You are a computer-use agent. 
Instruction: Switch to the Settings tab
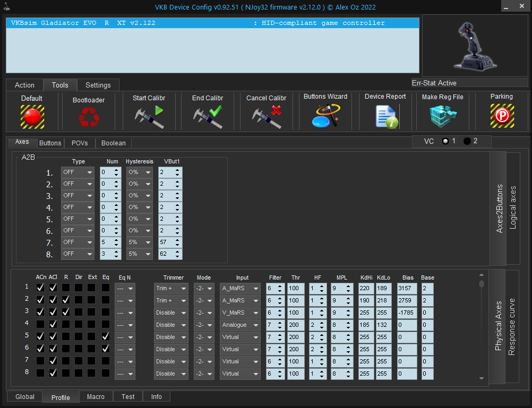98,85
